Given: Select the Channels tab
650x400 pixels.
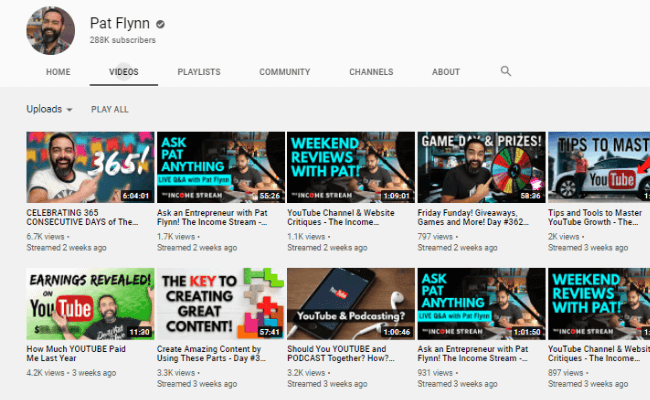Looking at the screenshot, I should click(x=371, y=72).
